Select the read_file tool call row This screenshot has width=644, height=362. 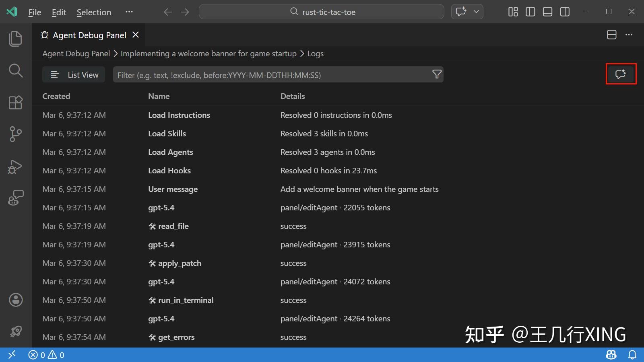point(338,226)
